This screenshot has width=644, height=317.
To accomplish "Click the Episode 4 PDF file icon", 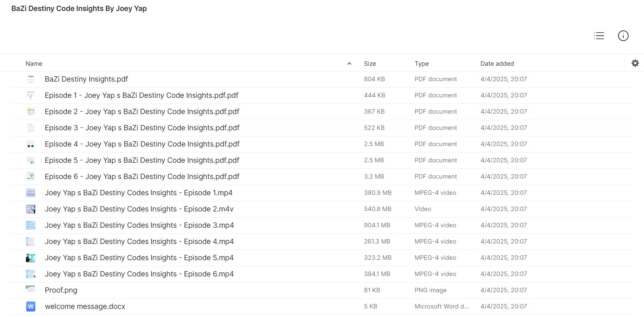I will [x=30, y=144].
